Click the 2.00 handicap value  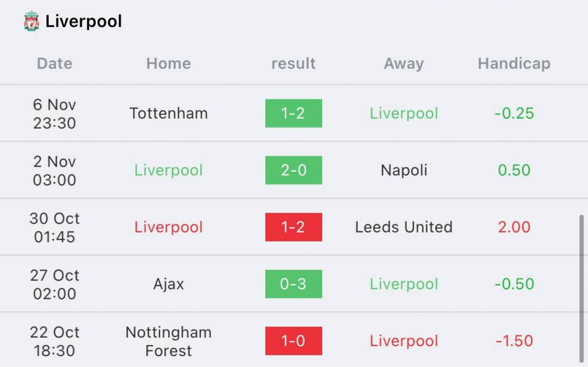click(514, 227)
